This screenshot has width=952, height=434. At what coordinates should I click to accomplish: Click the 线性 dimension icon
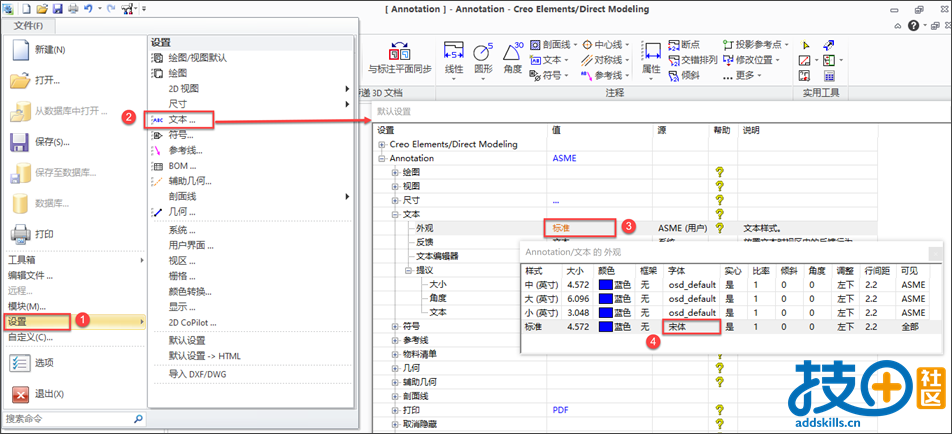coord(454,52)
